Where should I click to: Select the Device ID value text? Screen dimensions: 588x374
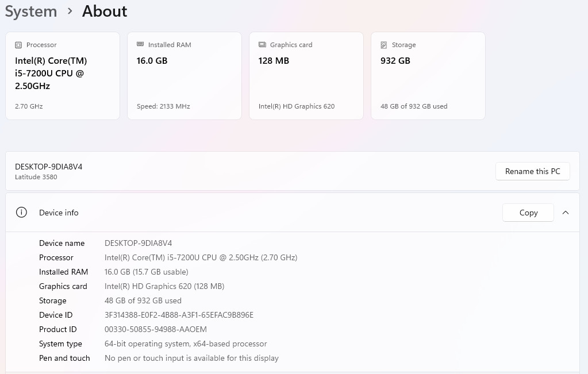179,315
